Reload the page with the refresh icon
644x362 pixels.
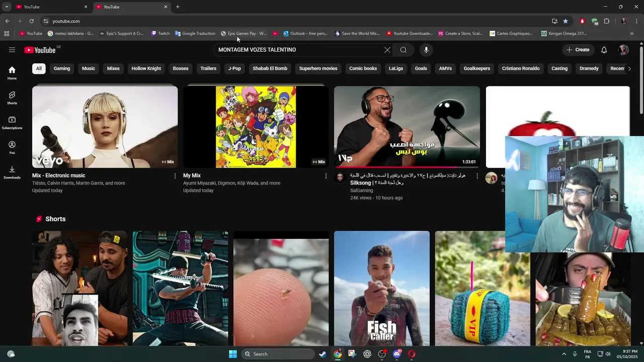(31, 21)
